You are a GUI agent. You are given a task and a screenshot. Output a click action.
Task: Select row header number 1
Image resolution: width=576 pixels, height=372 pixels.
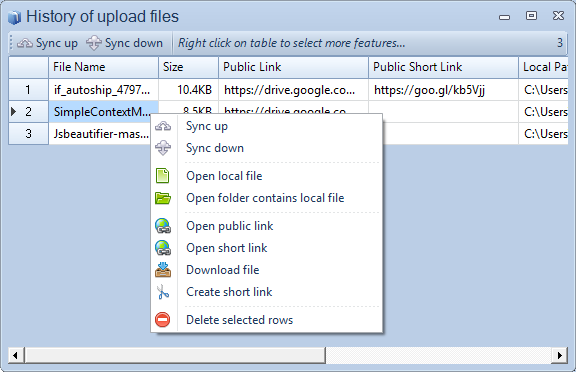(x=28, y=90)
